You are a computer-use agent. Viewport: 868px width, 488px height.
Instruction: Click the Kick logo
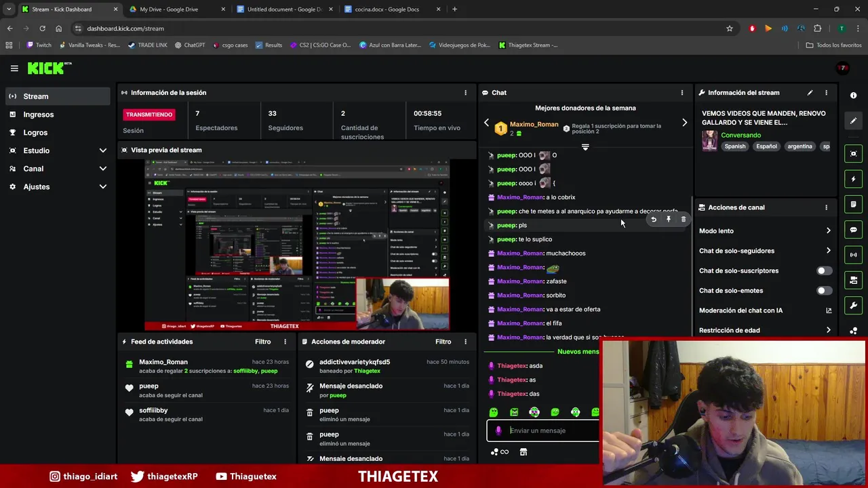click(50, 68)
